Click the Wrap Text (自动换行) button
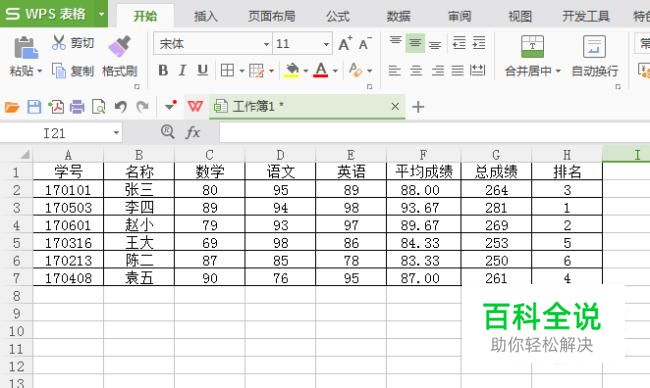Image resolution: width=650 pixels, height=388 pixels. (594, 56)
